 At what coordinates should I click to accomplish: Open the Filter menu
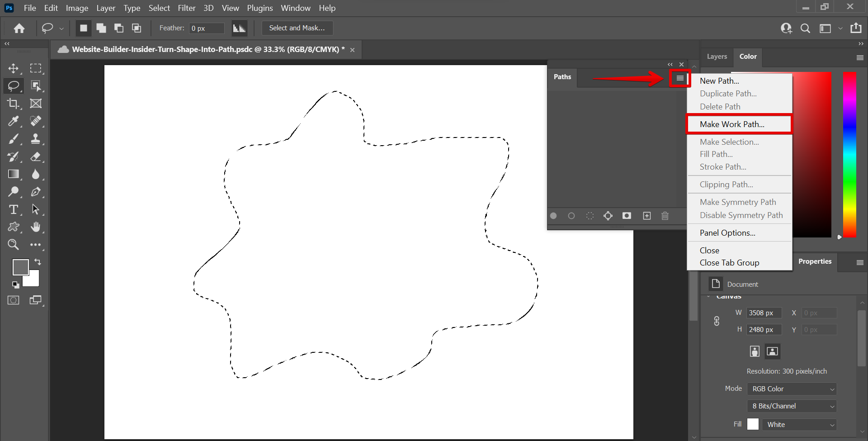click(186, 8)
